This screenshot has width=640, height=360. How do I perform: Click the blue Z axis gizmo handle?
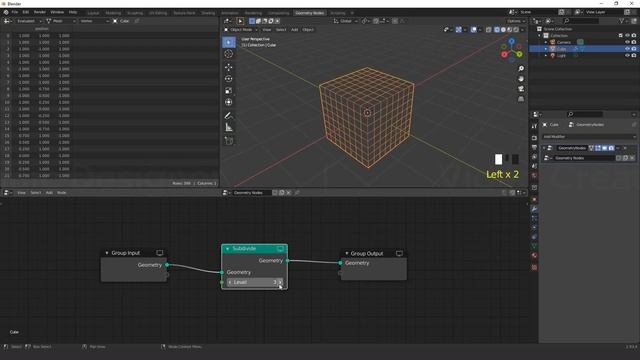pyautogui.click(x=511, y=42)
